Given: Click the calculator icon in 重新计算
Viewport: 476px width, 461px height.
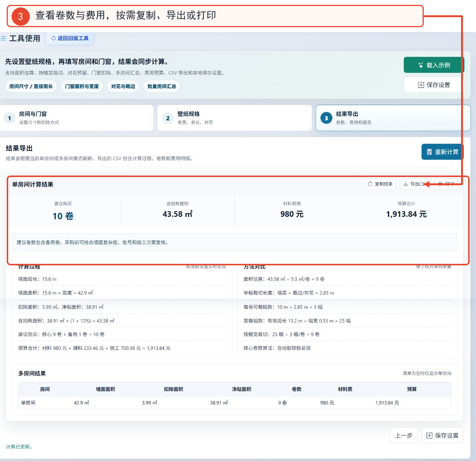Looking at the screenshot, I should pyautogui.click(x=429, y=152).
